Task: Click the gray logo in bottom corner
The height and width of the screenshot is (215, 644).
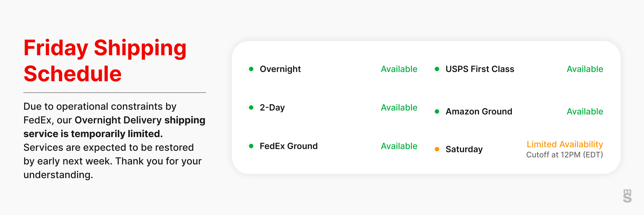Action: (x=627, y=196)
